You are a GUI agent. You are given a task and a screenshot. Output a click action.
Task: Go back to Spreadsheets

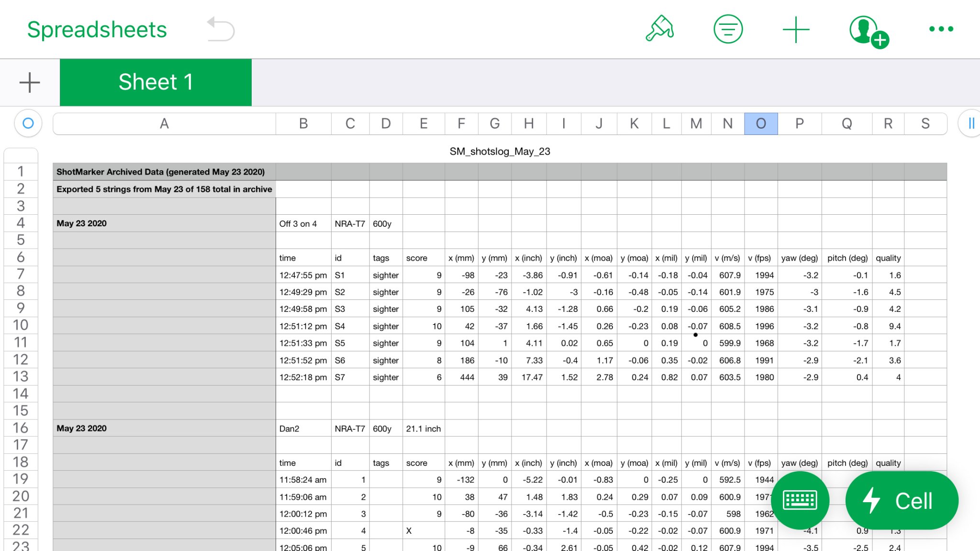coord(97,30)
